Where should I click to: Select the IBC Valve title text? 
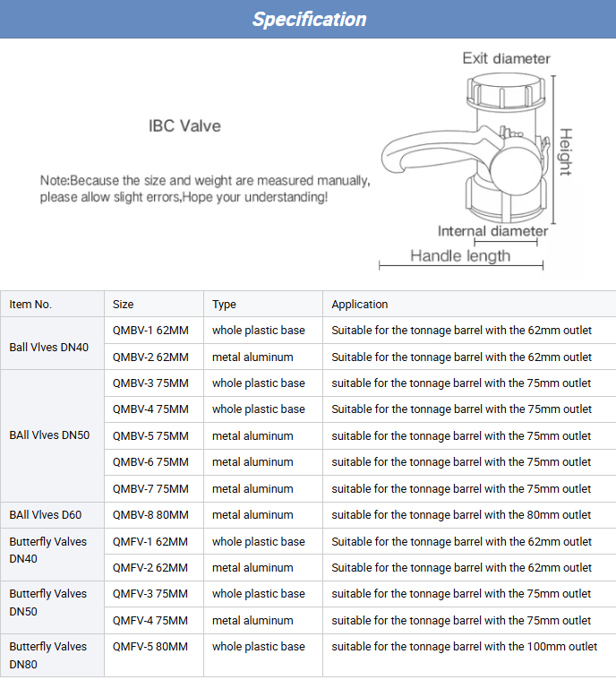(x=184, y=126)
